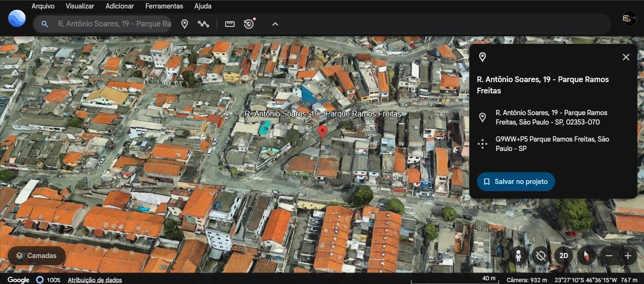Zoom in with the plus button
The height and width of the screenshot is (284, 644).
tap(627, 256)
